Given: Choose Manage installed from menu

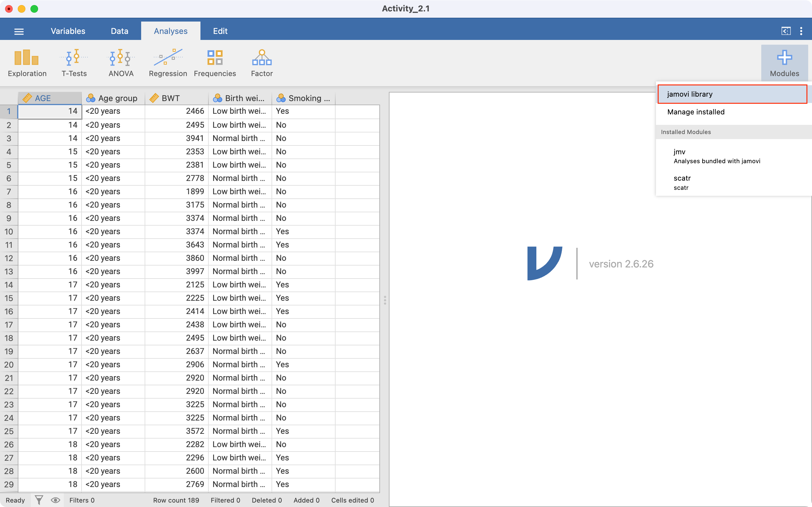Looking at the screenshot, I should 696,112.
